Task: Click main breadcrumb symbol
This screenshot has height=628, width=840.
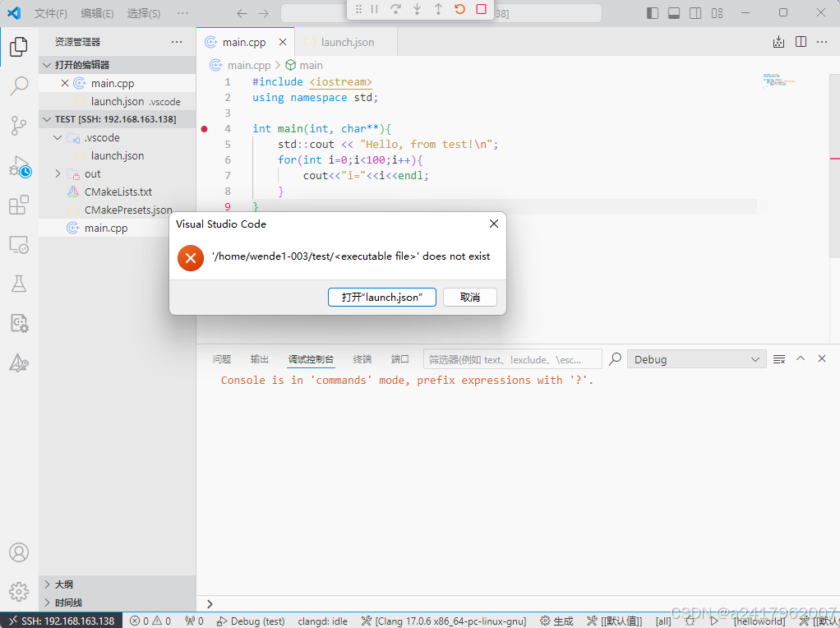Action: click(304, 65)
